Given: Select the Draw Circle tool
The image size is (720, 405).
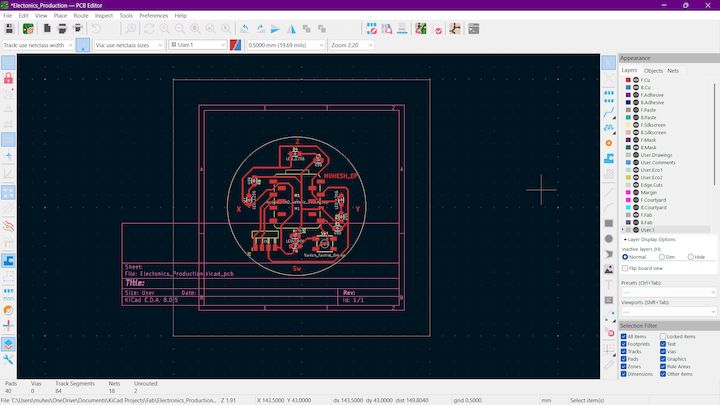Looking at the screenshot, I should coord(609,239).
